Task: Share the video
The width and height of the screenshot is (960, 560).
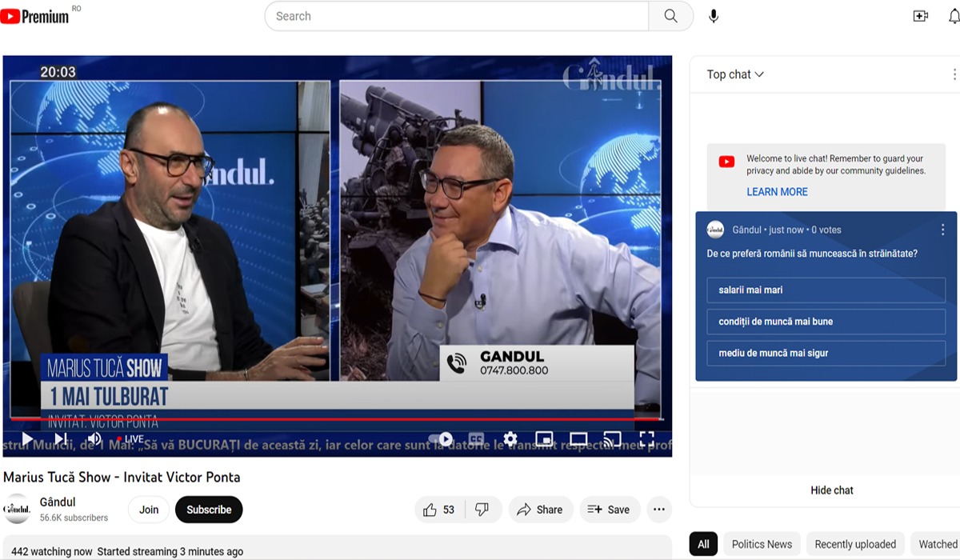Action: click(540, 510)
